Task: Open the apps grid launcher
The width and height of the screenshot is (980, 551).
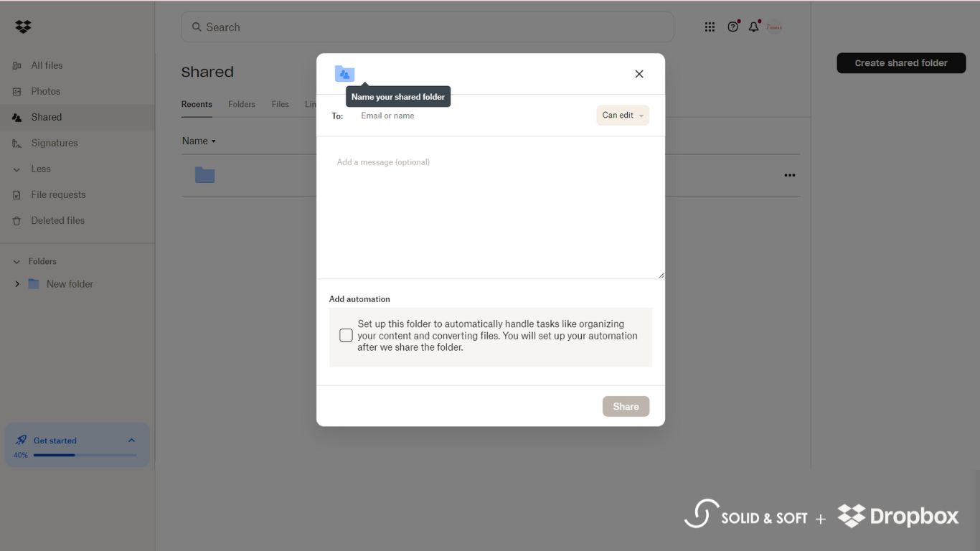Action: [x=710, y=27]
